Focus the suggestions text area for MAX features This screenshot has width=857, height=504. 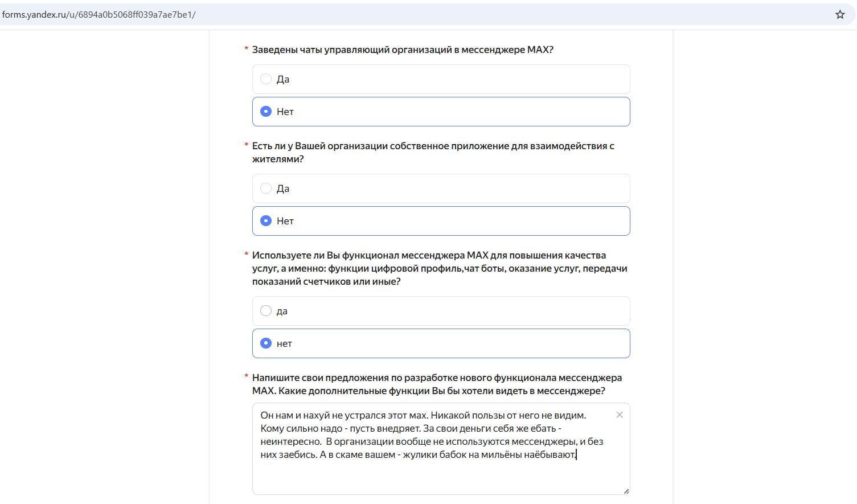441,449
